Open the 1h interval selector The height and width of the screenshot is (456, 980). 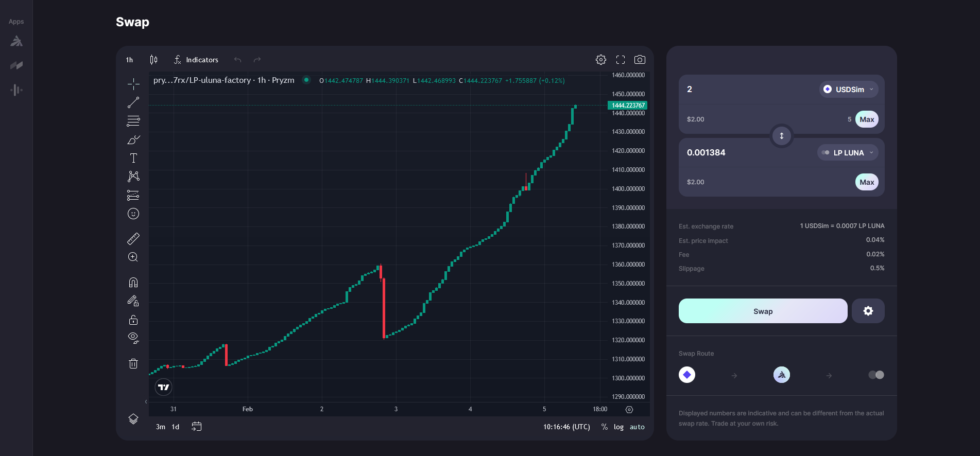pos(129,60)
